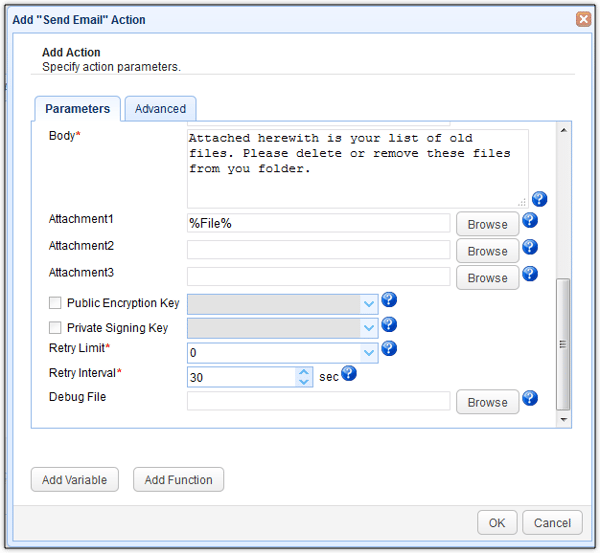Enable the Public Encryption Key checkbox

coord(55,303)
